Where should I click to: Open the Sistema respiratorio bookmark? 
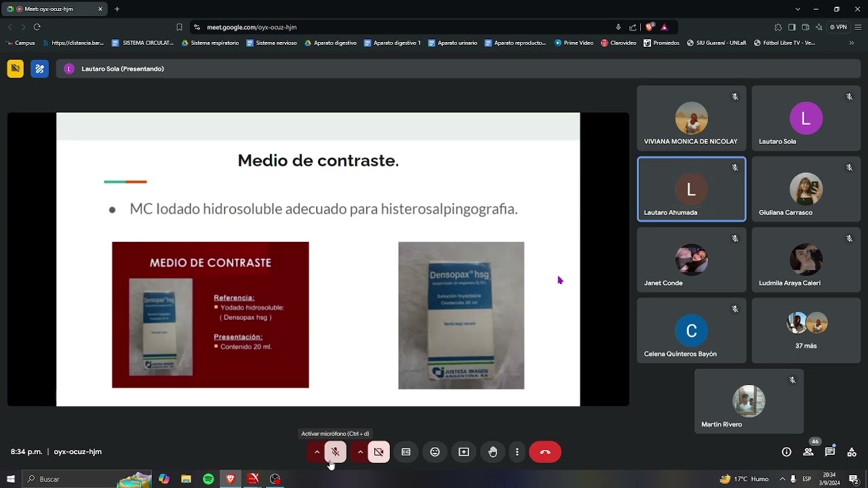(210, 43)
